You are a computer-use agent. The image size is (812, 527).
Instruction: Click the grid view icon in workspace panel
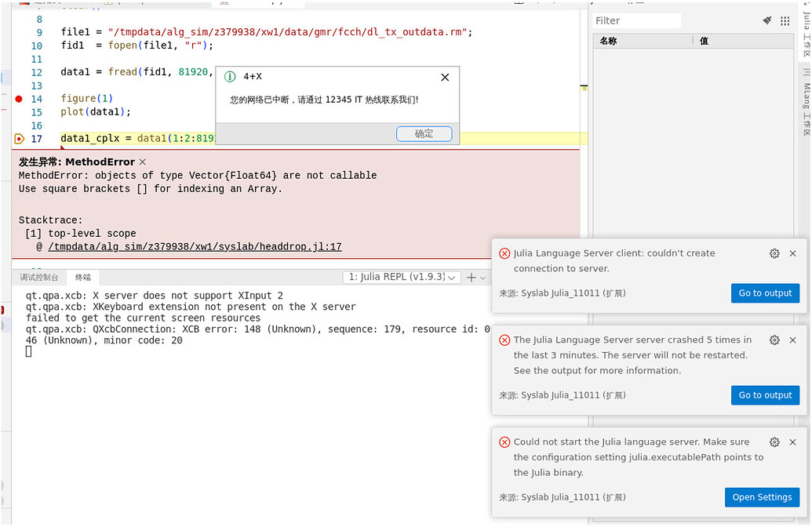pos(785,20)
